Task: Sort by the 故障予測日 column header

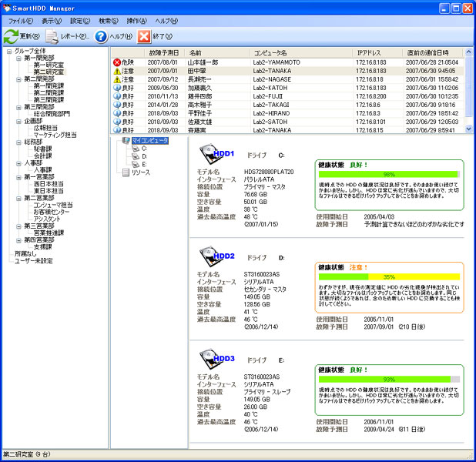Action: [x=164, y=53]
